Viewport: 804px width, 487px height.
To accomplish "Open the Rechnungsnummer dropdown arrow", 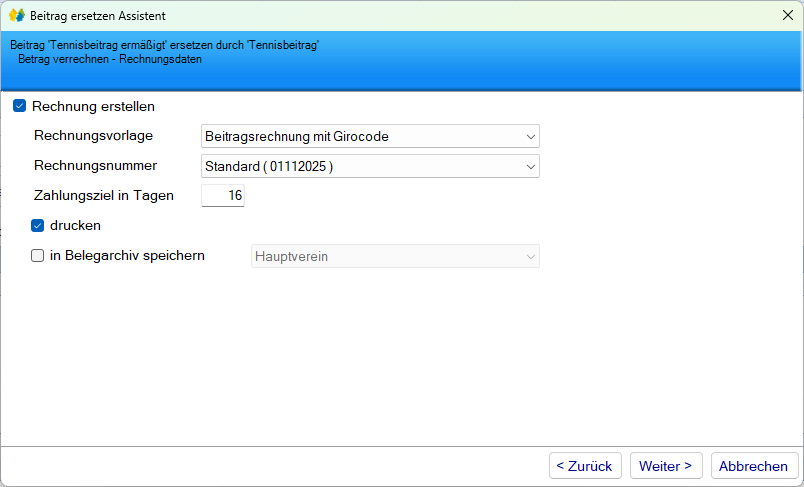I will click(x=530, y=167).
